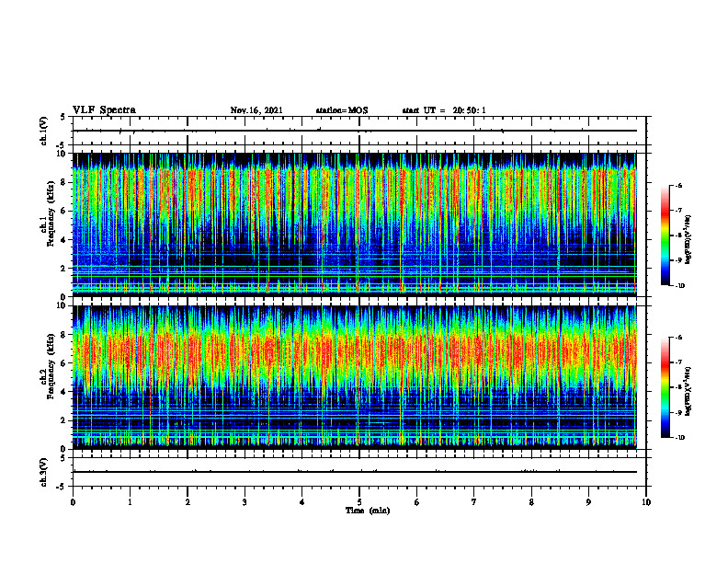The width and height of the screenshot is (728, 563).
Task: Click the "8" kHz tick on ch.1 frequency axis
Action: tap(64, 182)
